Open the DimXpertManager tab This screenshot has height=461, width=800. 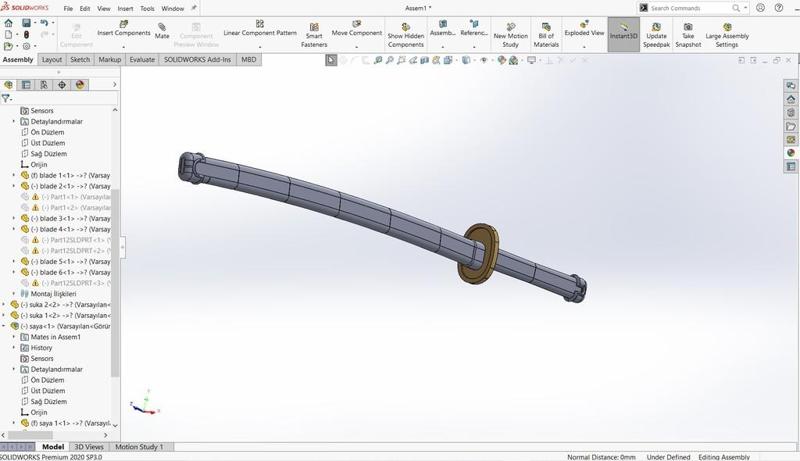62,85
